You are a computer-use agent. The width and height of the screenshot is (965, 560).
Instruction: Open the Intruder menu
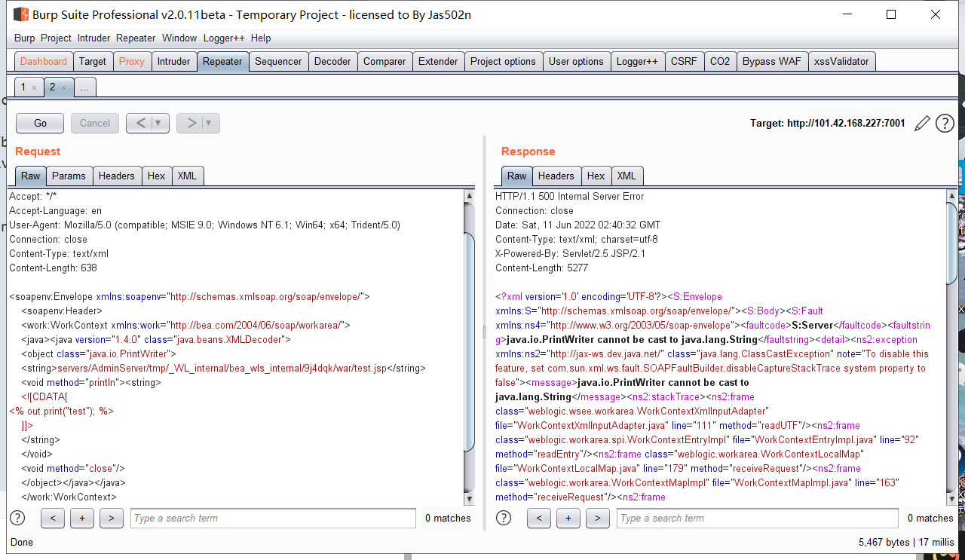tap(93, 38)
